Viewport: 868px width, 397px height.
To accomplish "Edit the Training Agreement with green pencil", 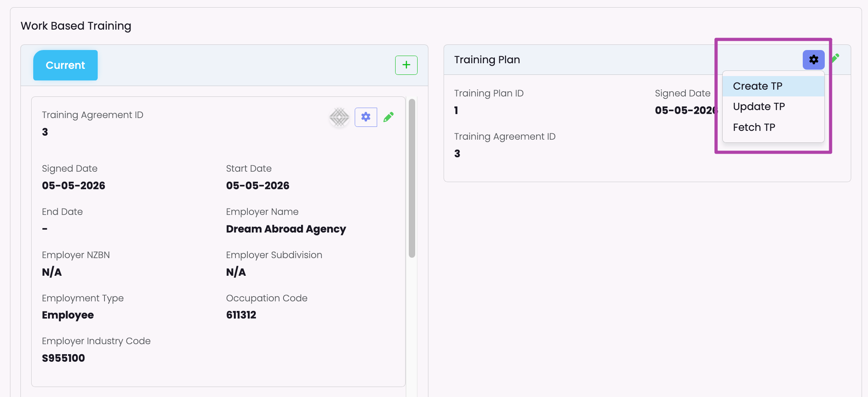I will pos(388,117).
